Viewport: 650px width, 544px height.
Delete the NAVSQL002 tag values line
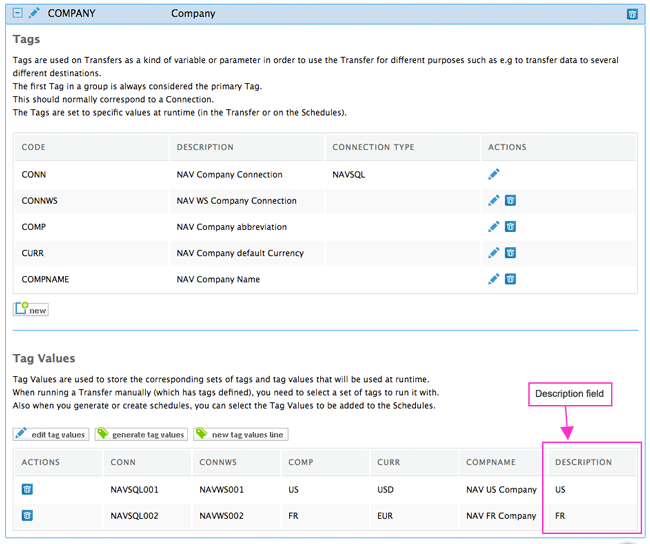tap(27, 515)
